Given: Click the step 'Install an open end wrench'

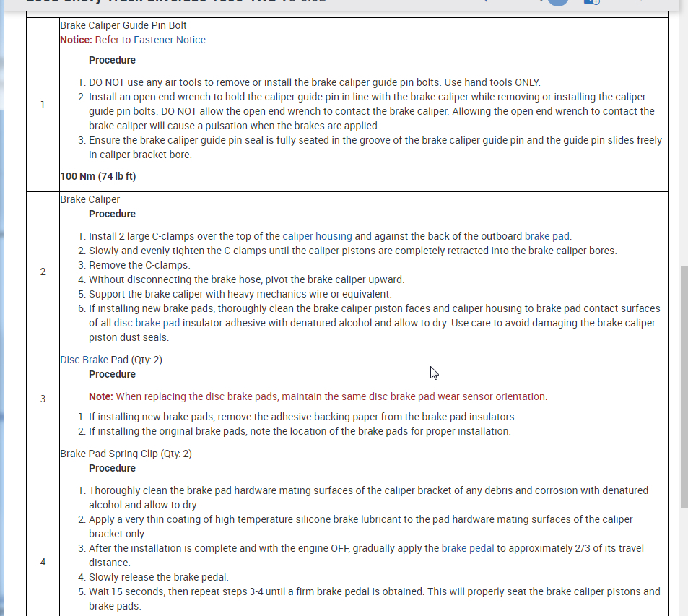Looking at the screenshot, I should [372, 111].
